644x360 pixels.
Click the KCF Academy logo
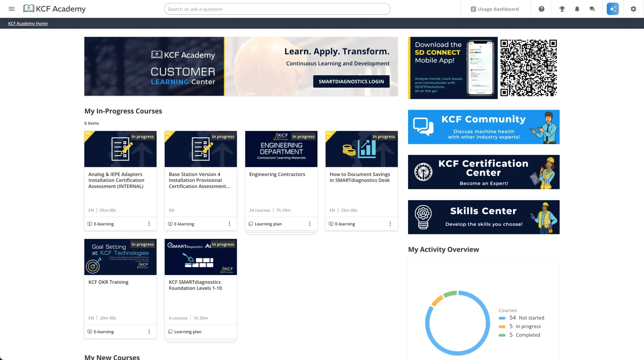pos(55,9)
